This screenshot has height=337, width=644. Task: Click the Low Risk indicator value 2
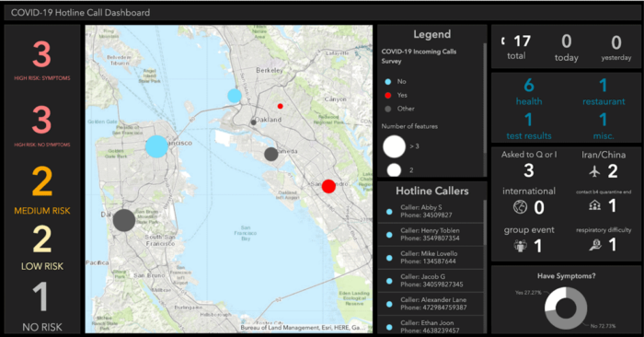pyautogui.click(x=42, y=238)
